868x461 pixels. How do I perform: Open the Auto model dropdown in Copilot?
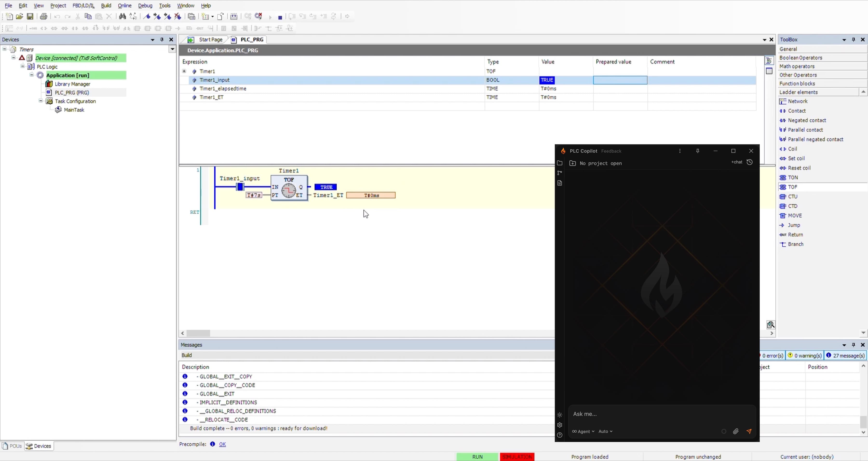tap(605, 431)
